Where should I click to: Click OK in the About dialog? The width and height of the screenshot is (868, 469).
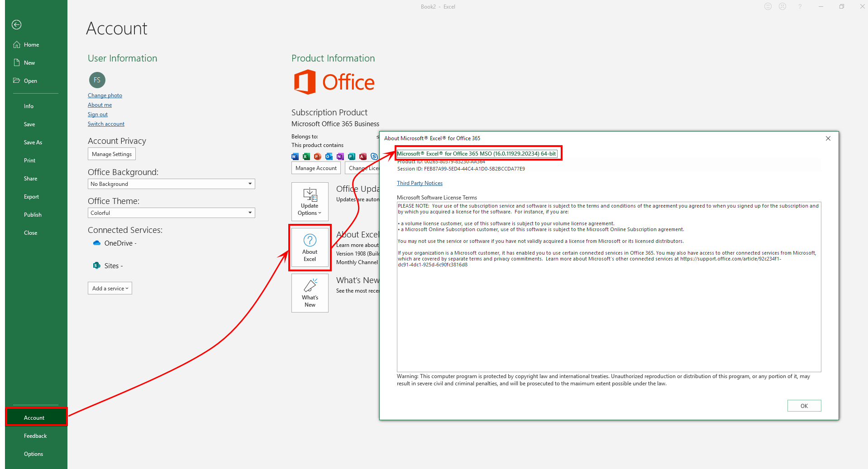coord(804,406)
